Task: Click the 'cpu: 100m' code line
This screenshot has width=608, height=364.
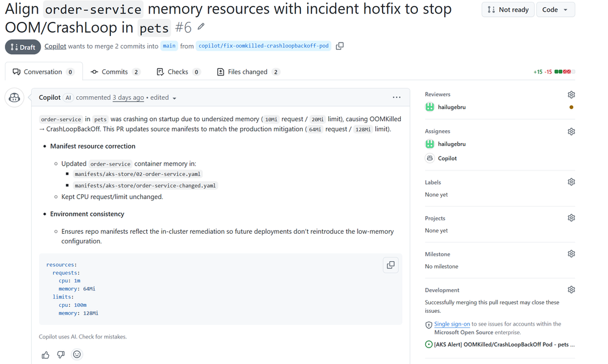Action: click(72, 305)
